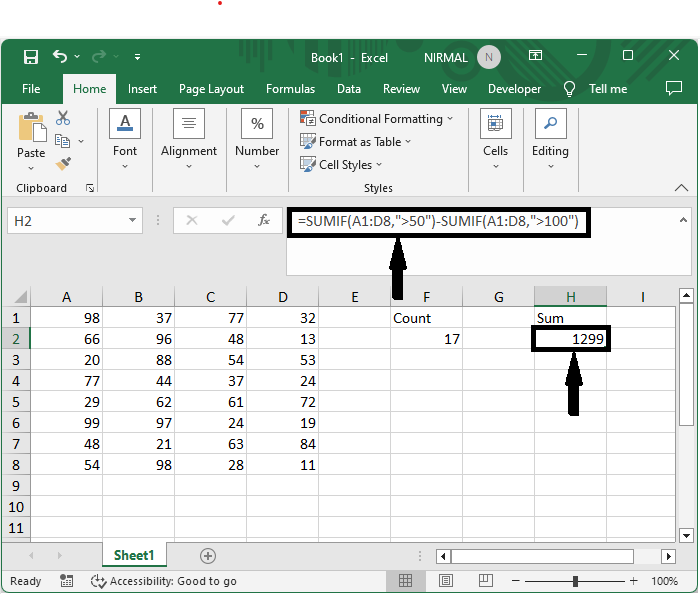Open the Clipboard dialog launcher
Screen dimensions: 700x594
coord(90,188)
